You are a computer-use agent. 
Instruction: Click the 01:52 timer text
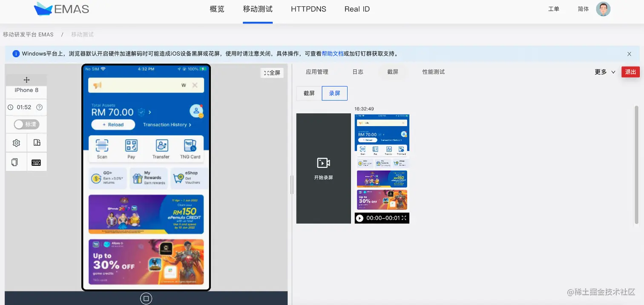point(24,107)
